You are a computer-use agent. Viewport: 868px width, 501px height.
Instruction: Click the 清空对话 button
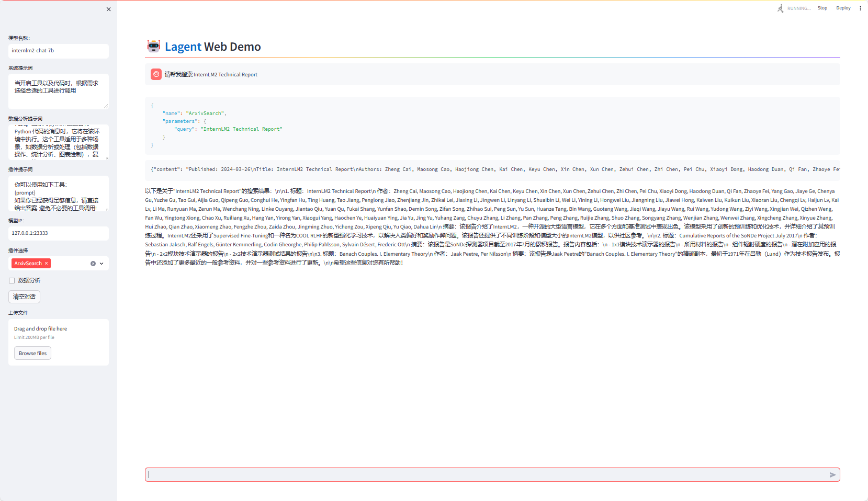coord(24,297)
